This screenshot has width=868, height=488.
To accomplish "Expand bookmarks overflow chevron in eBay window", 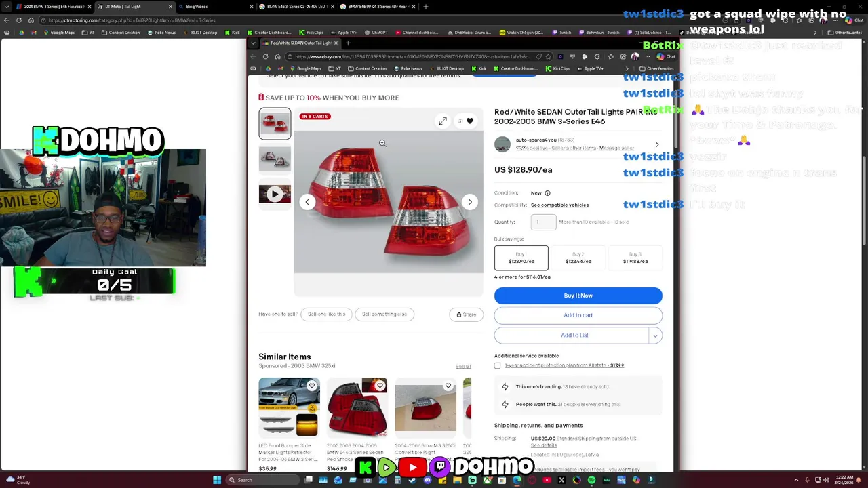I will (x=627, y=68).
